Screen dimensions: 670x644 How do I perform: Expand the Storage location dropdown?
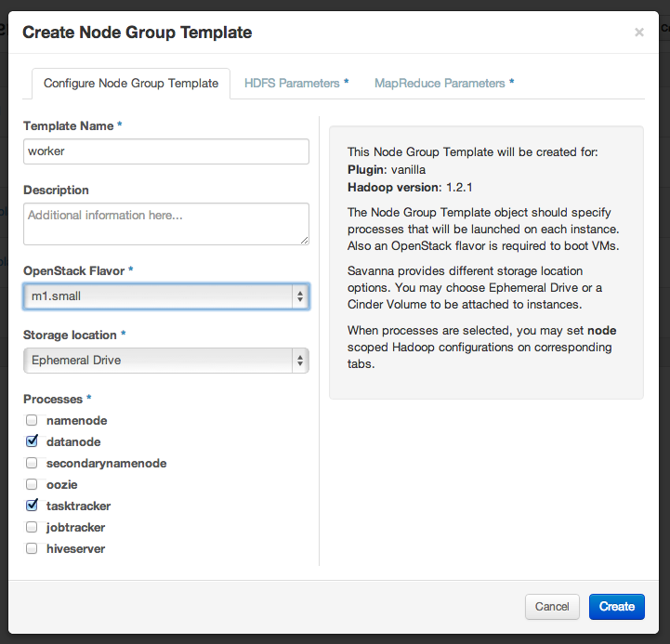[x=165, y=361]
